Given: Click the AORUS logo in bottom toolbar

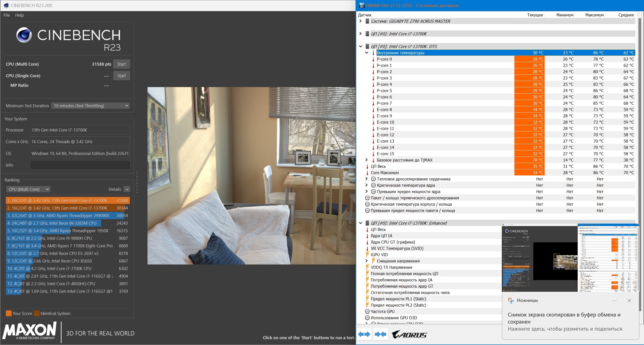Looking at the screenshot, I should [x=409, y=335].
